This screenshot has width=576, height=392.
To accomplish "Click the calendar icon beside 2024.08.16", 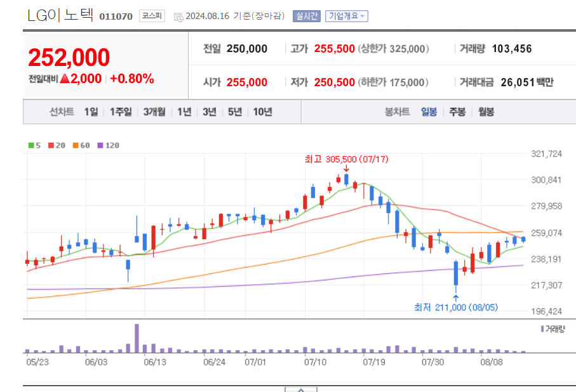I will click(x=178, y=17).
